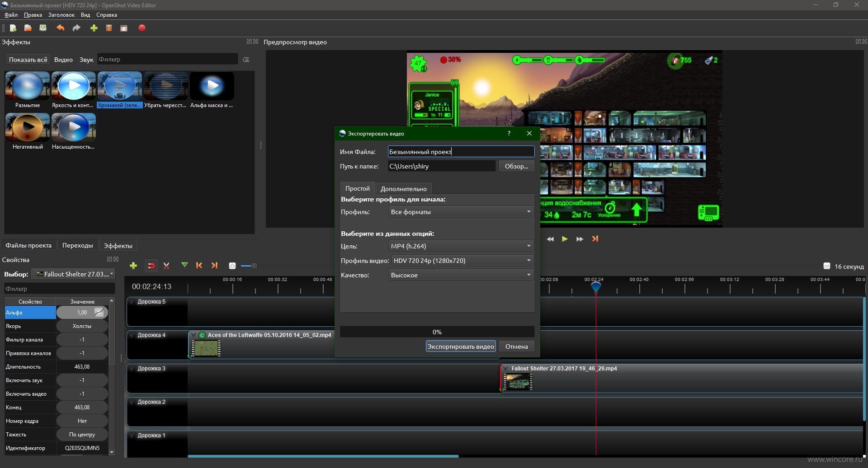
Task: Rewind the video preview
Action: 550,239
